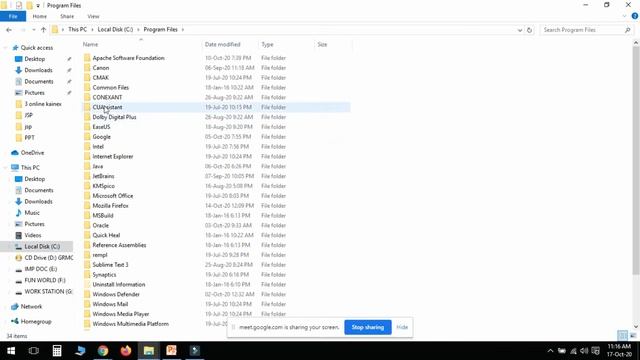Viewport: 640px width, 360px height.
Task: Click This PC in address bar
Action: 77,29
